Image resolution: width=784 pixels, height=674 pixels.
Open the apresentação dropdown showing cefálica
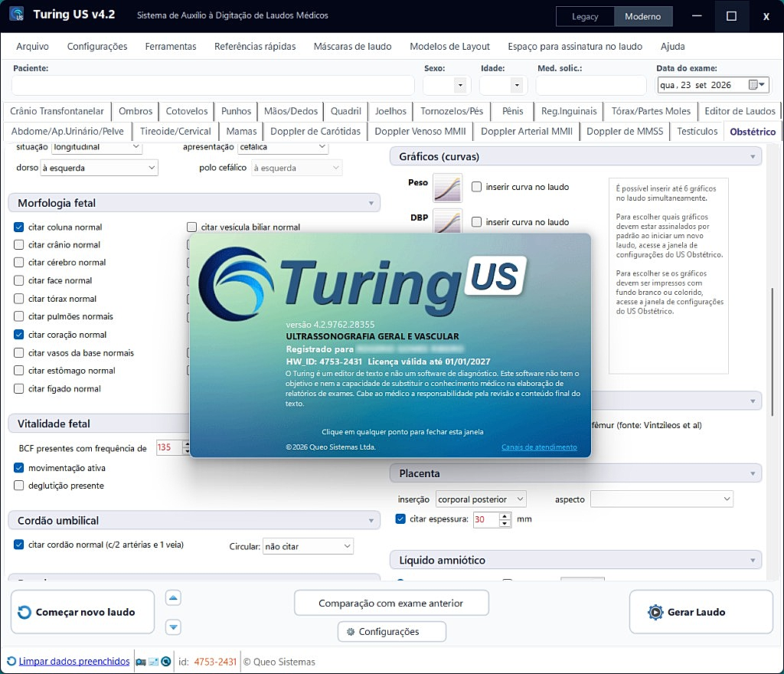click(x=283, y=148)
